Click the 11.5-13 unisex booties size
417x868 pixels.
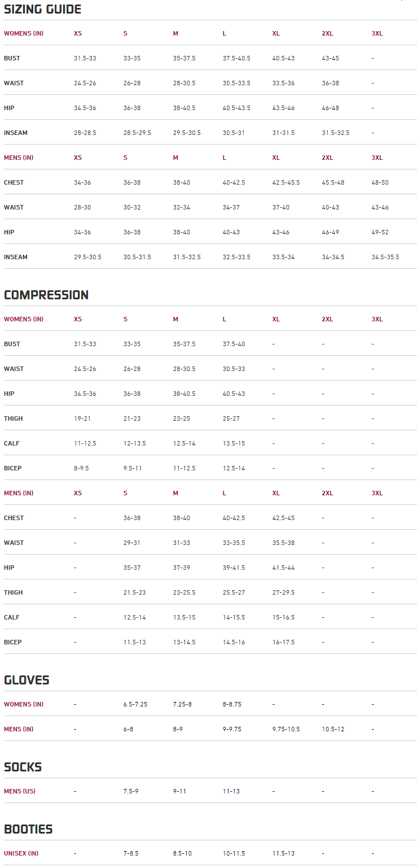pos(283,854)
